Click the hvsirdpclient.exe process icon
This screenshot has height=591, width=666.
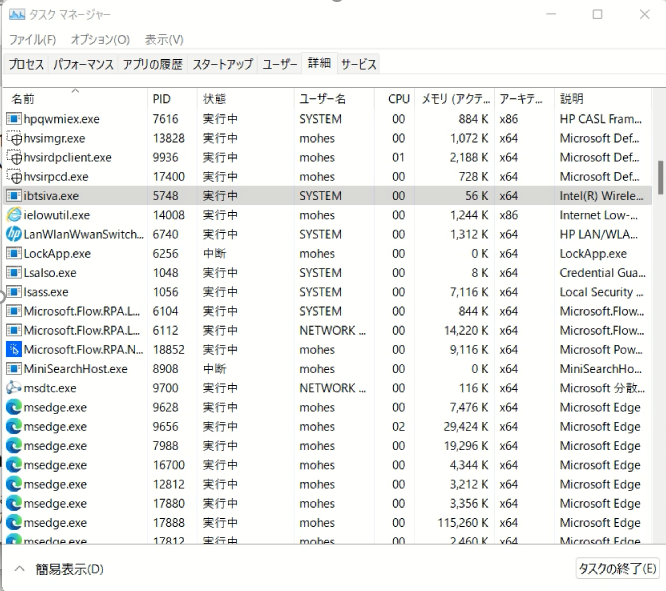click(x=14, y=158)
